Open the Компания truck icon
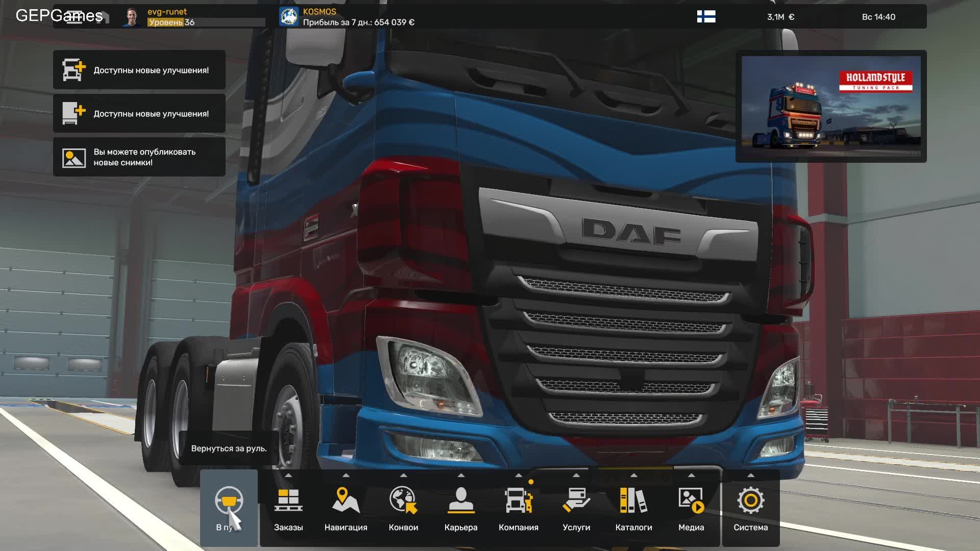Viewport: 980px width, 551px height. 519,500
